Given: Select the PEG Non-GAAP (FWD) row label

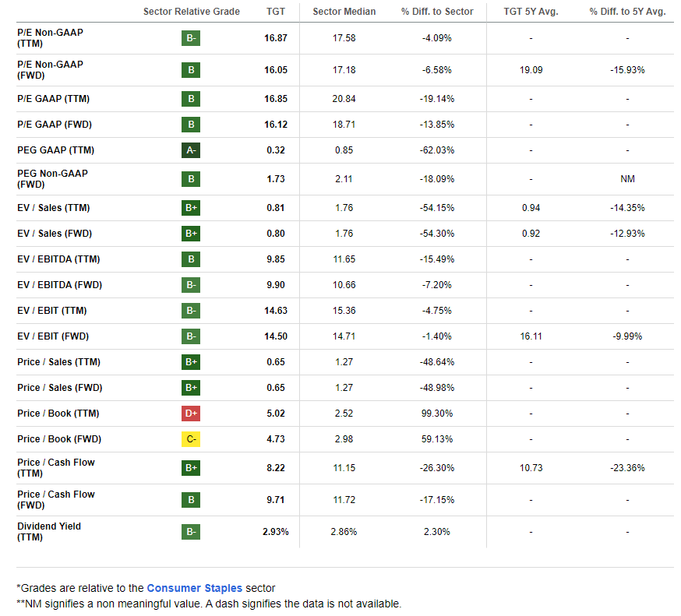Looking at the screenshot, I should click(x=52, y=179).
